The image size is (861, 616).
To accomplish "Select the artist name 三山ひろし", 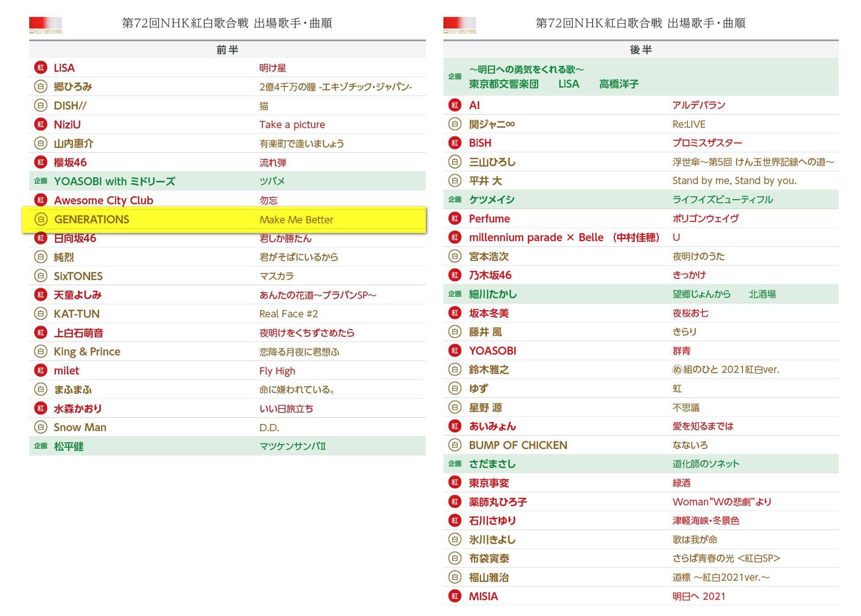I will tap(492, 162).
